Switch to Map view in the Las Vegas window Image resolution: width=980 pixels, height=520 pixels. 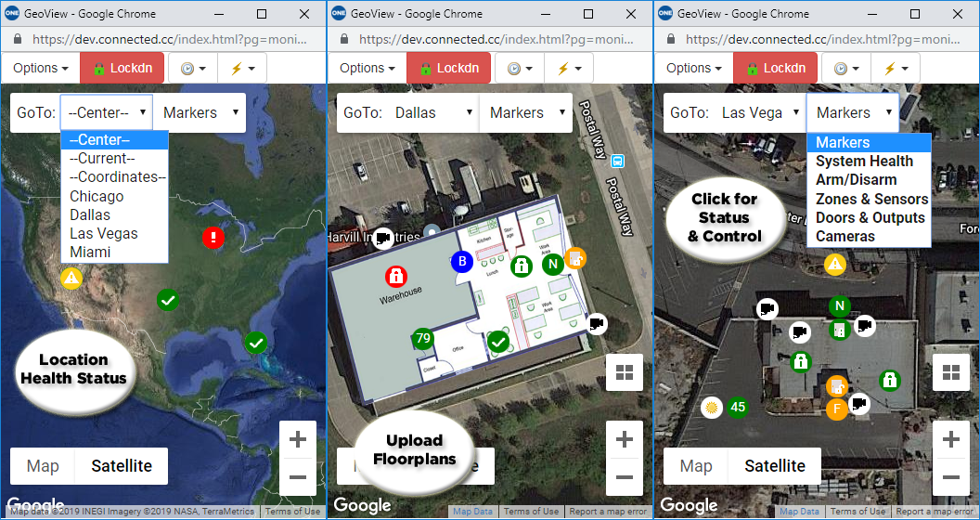tap(695, 466)
